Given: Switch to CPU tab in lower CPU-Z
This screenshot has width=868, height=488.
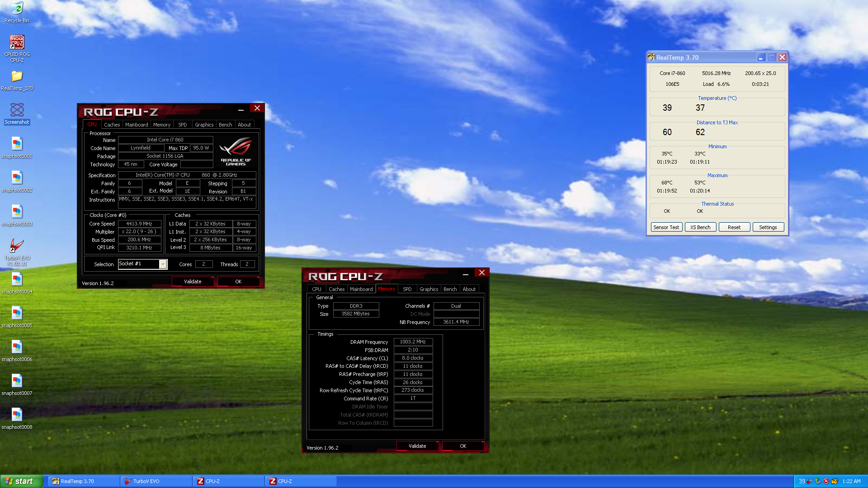Looking at the screenshot, I should [316, 289].
